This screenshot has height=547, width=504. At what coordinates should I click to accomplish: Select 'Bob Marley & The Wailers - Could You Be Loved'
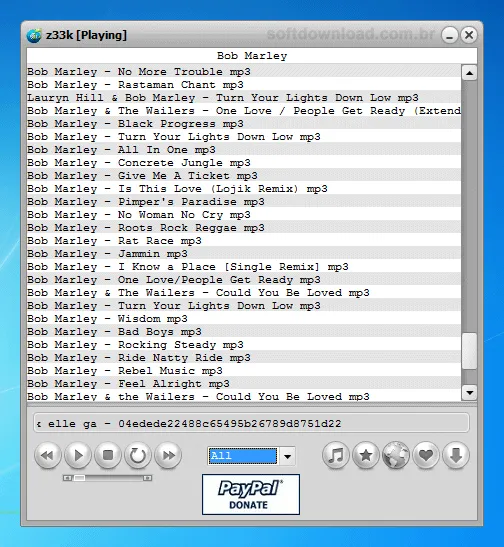point(244,293)
